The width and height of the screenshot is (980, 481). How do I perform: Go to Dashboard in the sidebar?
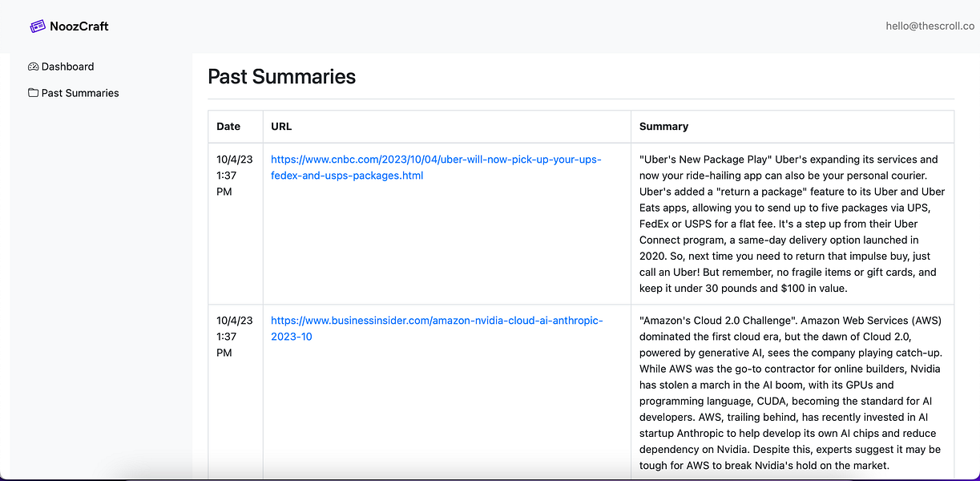click(67, 67)
